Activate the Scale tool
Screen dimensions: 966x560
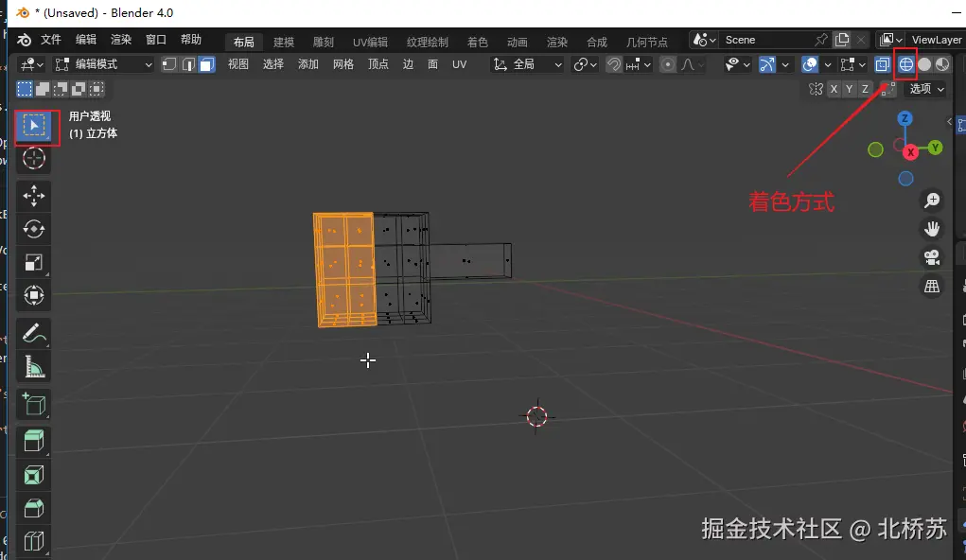[x=34, y=262]
